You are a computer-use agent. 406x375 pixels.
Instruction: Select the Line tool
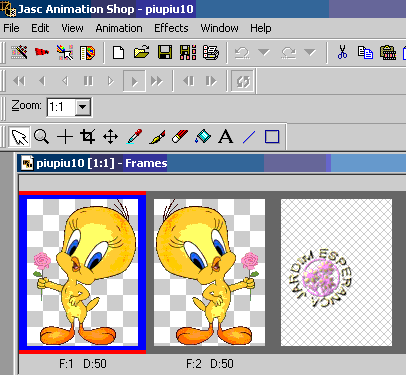tap(249, 137)
